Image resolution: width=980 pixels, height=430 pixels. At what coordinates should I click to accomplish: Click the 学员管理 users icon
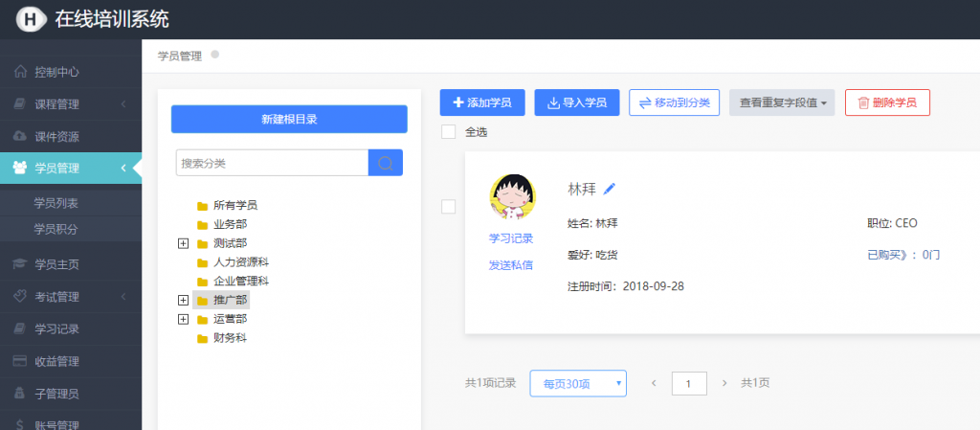pos(20,168)
